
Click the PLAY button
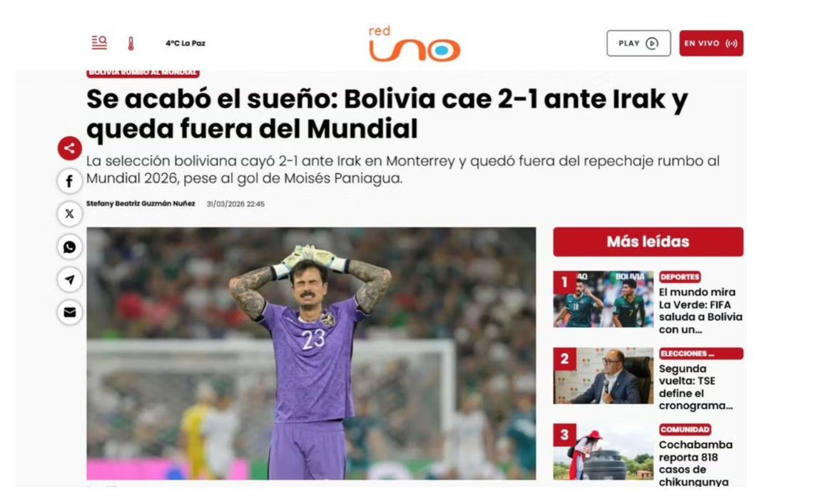(x=639, y=43)
